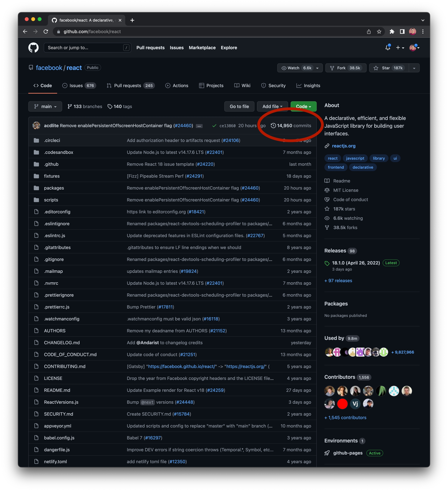This screenshot has height=491, width=448.
Task: Focus the Search or jump to field
Action: pos(87,48)
